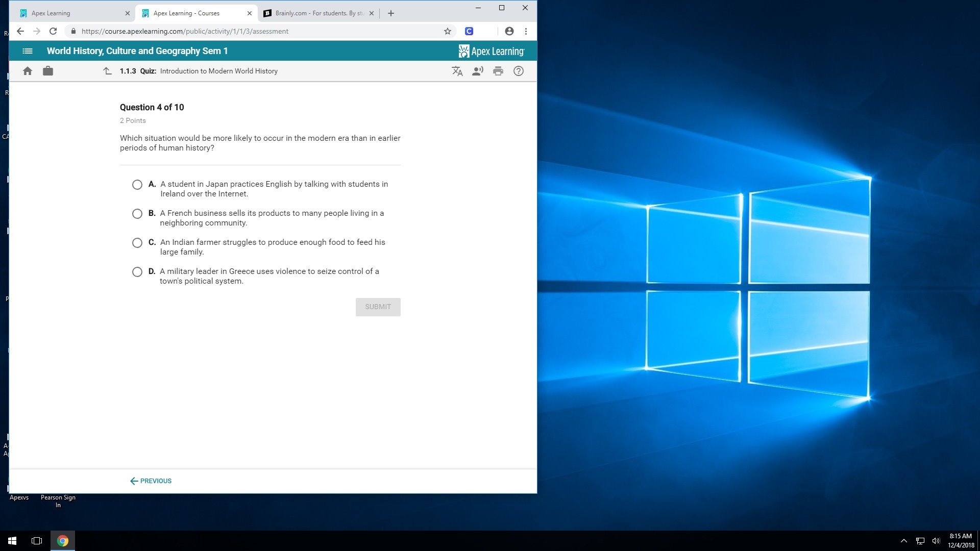Select answer B about French business

tap(137, 214)
